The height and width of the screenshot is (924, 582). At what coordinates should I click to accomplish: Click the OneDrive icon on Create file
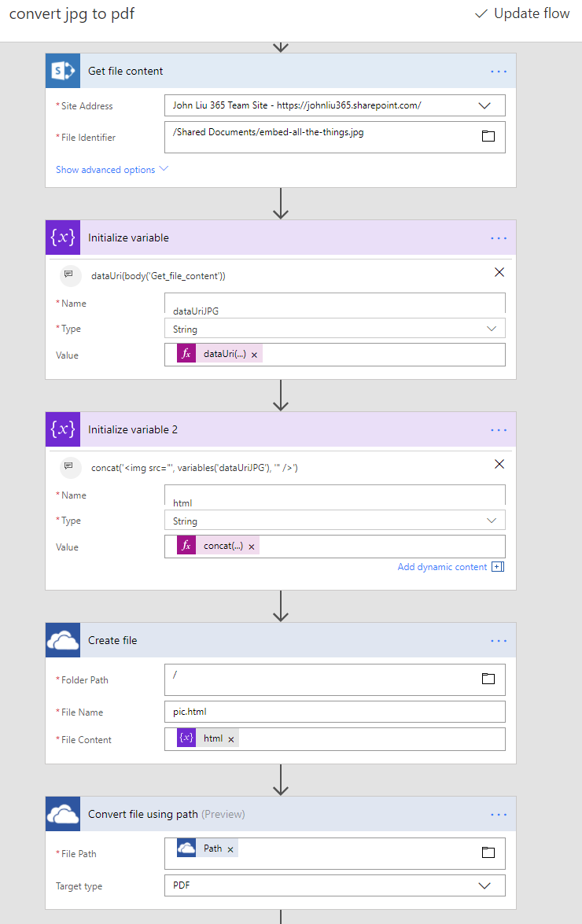[x=63, y=640]
